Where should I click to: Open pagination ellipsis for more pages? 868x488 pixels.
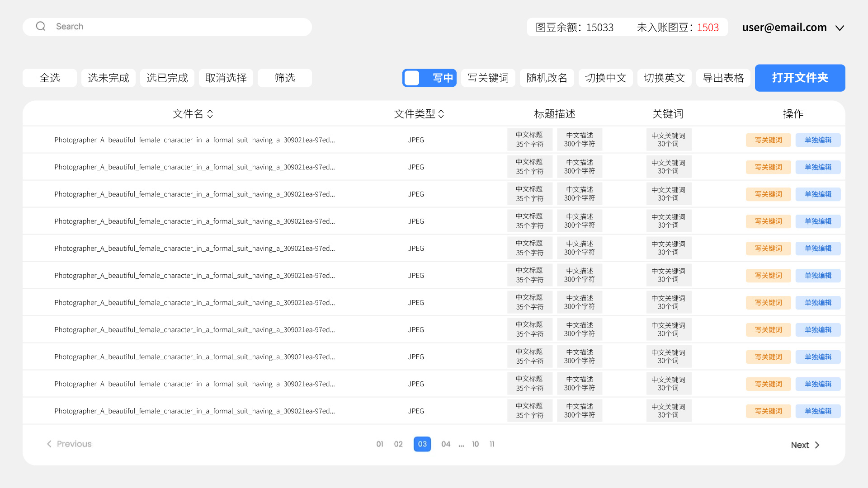pos(461,445)
